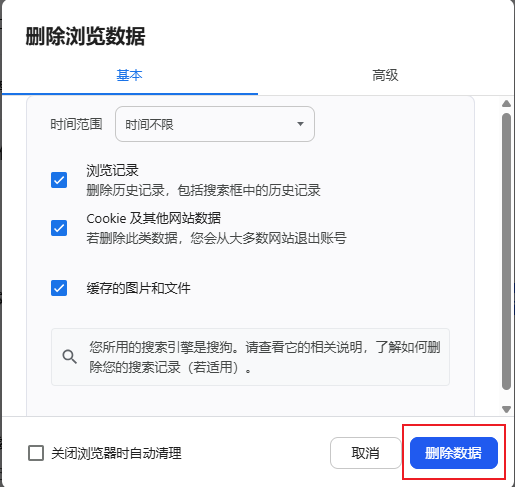Image resolution: width=515 pixels, height=487 pixels.
Task: Select the 基本 tab
Action: 129,75
